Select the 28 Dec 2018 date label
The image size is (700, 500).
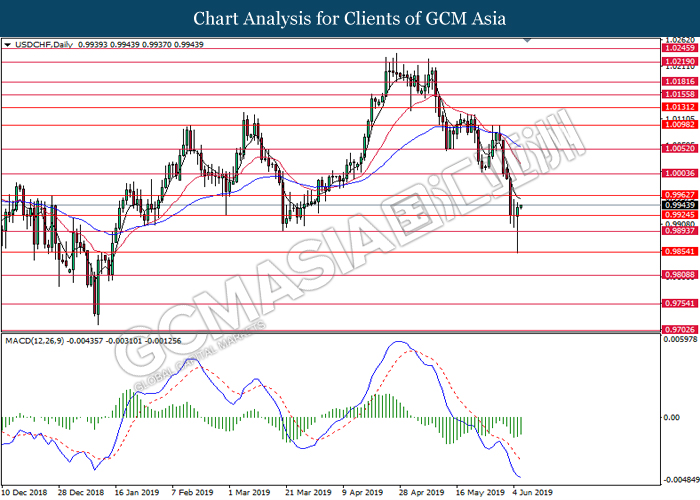[x=81, y=492]
